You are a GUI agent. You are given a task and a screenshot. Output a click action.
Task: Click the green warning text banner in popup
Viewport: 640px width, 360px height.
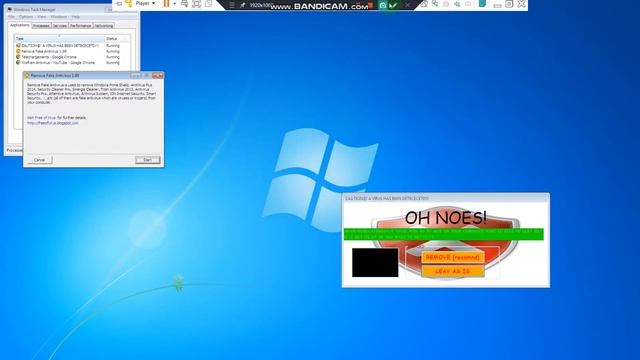click(x=444, y=234)
